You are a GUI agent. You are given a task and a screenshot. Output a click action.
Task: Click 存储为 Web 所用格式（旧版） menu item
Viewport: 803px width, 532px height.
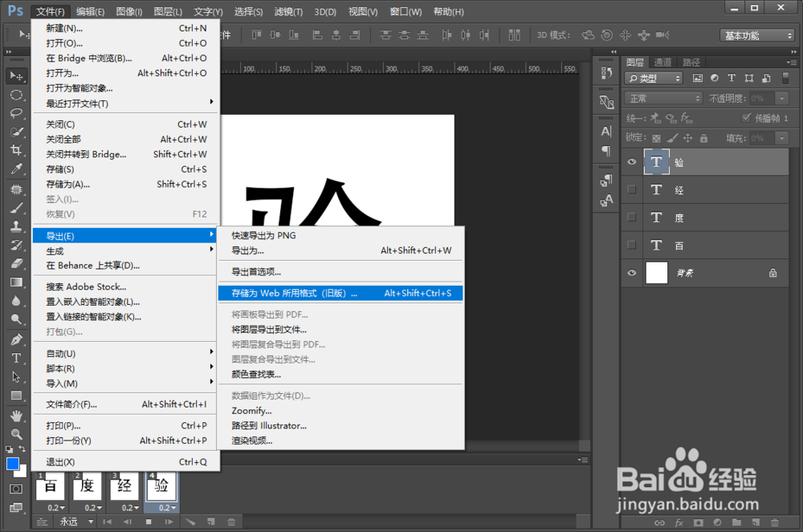tap(340, 293)
